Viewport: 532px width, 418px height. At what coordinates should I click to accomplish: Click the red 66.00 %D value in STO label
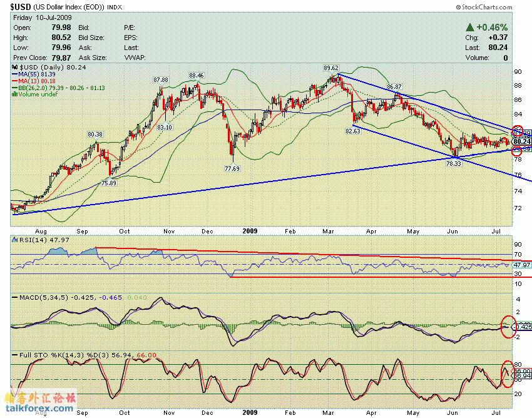(x=146, y=355)
